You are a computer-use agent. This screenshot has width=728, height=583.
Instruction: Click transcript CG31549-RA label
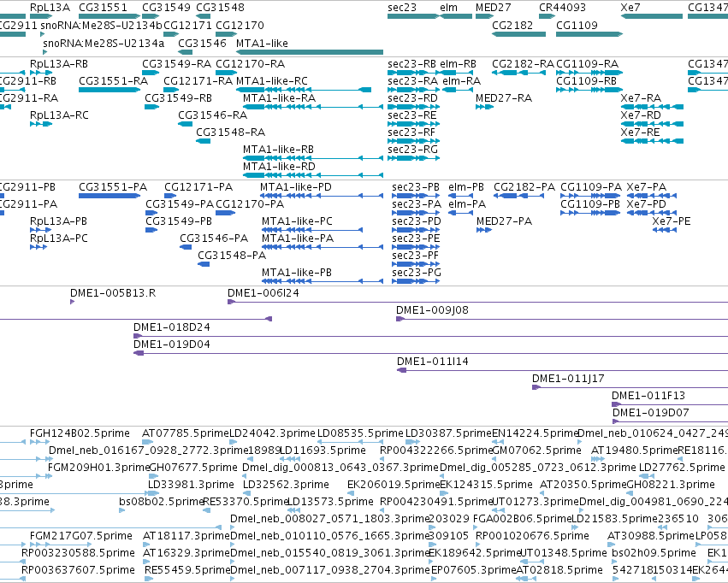tap(176, 63)
